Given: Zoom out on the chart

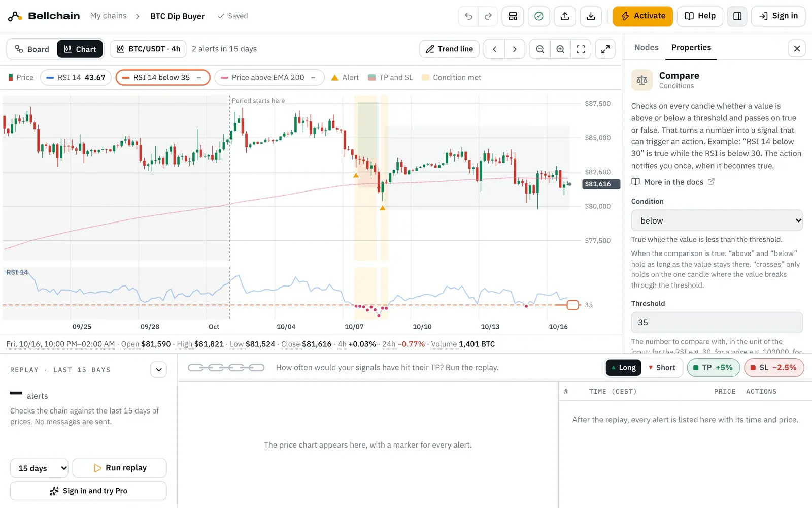Looking at the screenshot, I should [x=540, y=49].
